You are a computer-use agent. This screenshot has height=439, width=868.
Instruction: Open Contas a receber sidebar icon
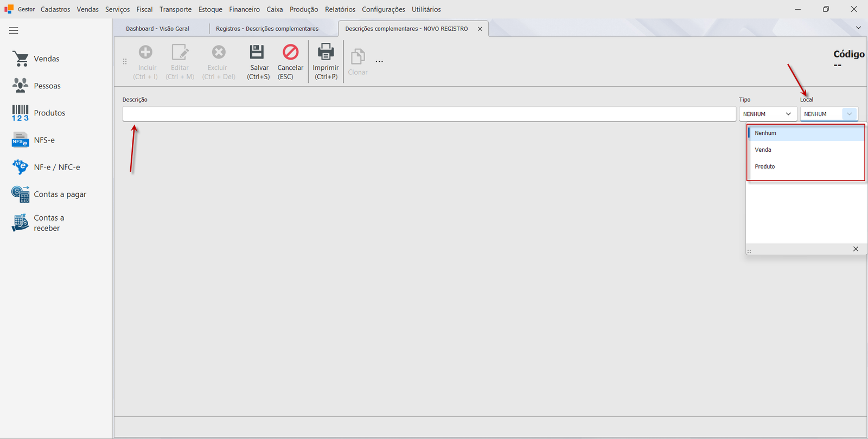point(21,223)
